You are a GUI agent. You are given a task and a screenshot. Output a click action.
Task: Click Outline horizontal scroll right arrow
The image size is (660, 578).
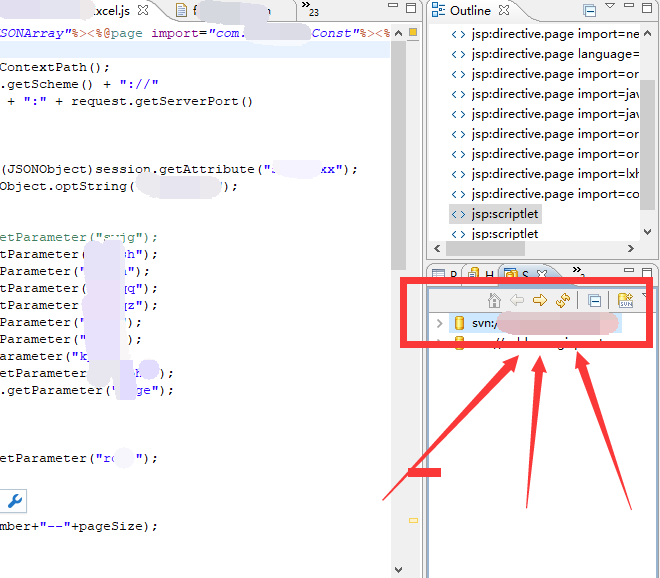pyautogui.click(x=631, y=248)
